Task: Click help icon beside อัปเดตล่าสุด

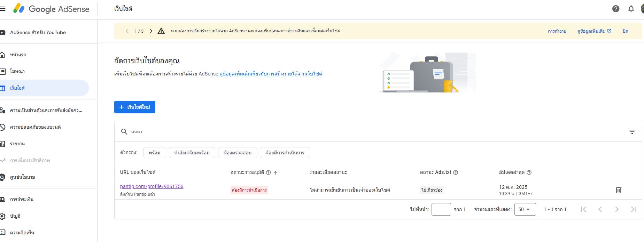Action: click(x=529, y=172)
